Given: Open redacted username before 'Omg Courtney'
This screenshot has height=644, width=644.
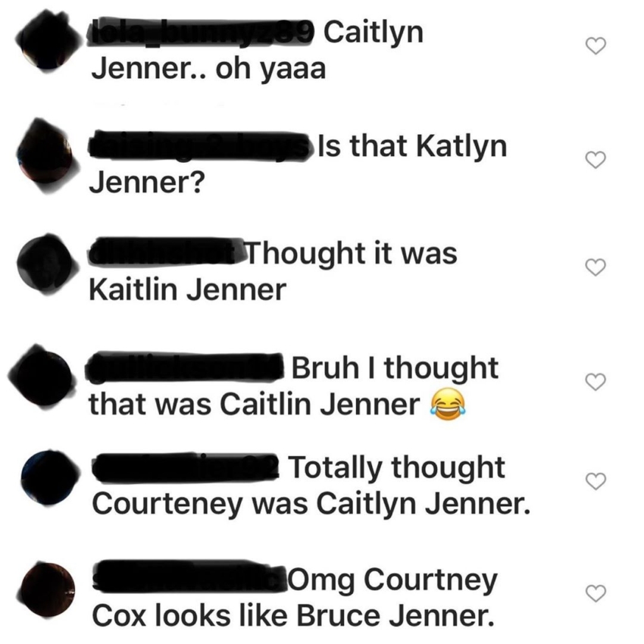Looking at the screenshot, I should click(x=189, y=577).
